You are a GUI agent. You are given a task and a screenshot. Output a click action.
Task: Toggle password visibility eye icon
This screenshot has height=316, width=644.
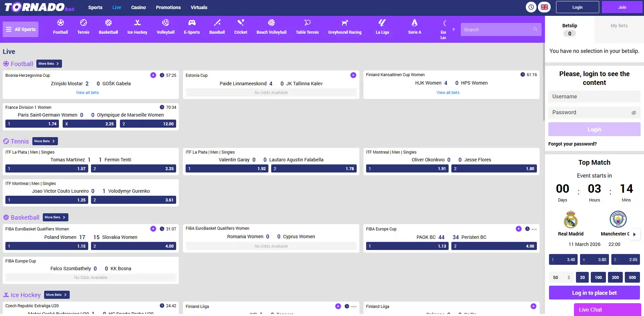coord(634,113)
